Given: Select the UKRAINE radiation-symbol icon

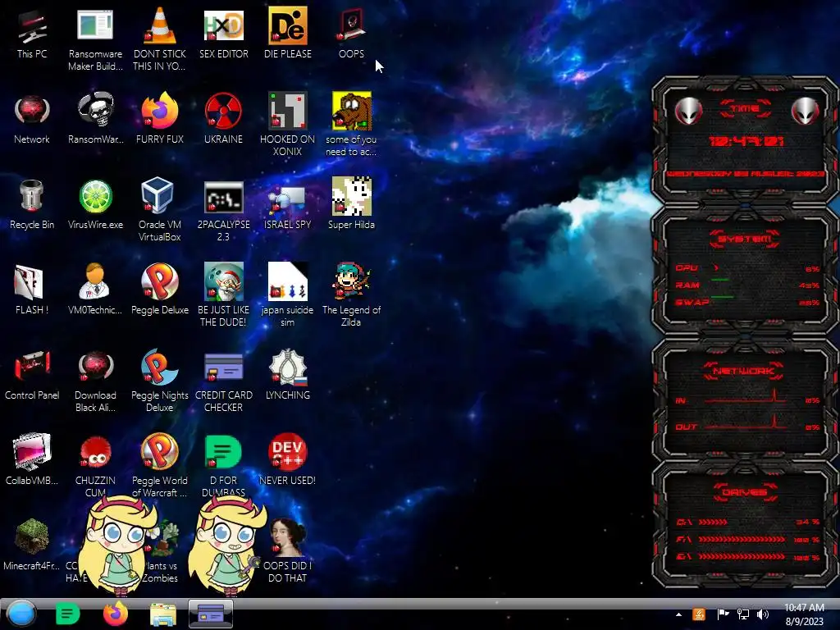Looking at the screenshot, I should coord(223,111).
